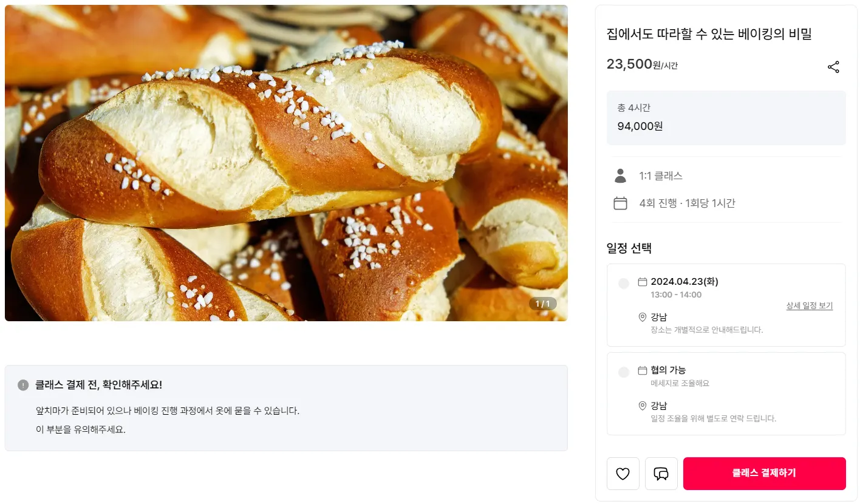Screen dimensions: 860x504
Task: Click the 상세 일정 보기 link
Action: 810,305
